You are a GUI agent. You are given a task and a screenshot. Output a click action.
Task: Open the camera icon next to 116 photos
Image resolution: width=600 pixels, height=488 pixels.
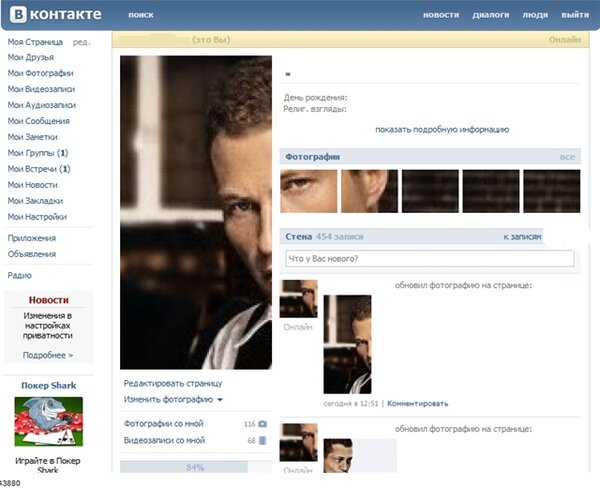click(x=262, y=424)
